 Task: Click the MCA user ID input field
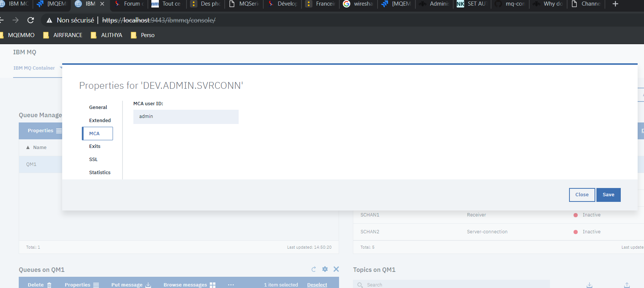click(186, 116)
